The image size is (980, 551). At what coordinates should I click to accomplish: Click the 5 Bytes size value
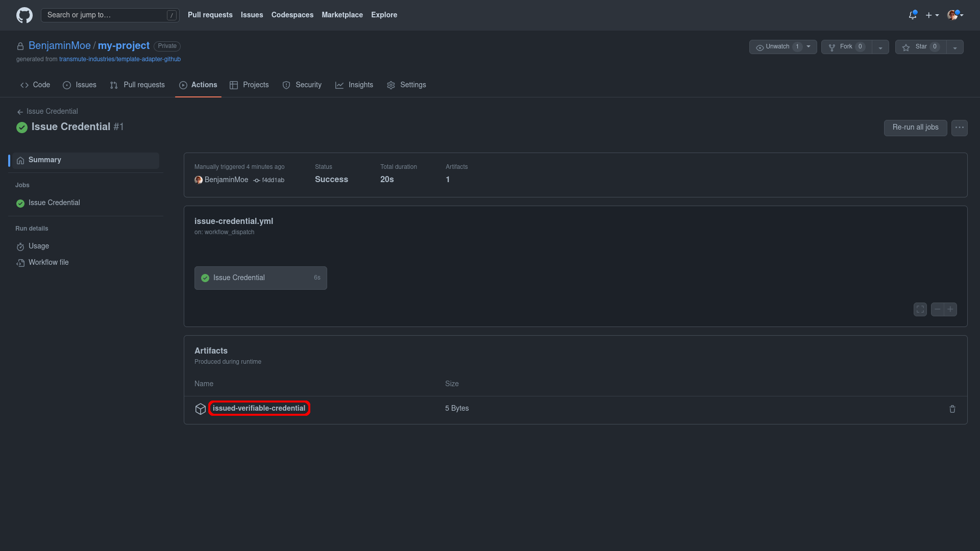[457, 408]
